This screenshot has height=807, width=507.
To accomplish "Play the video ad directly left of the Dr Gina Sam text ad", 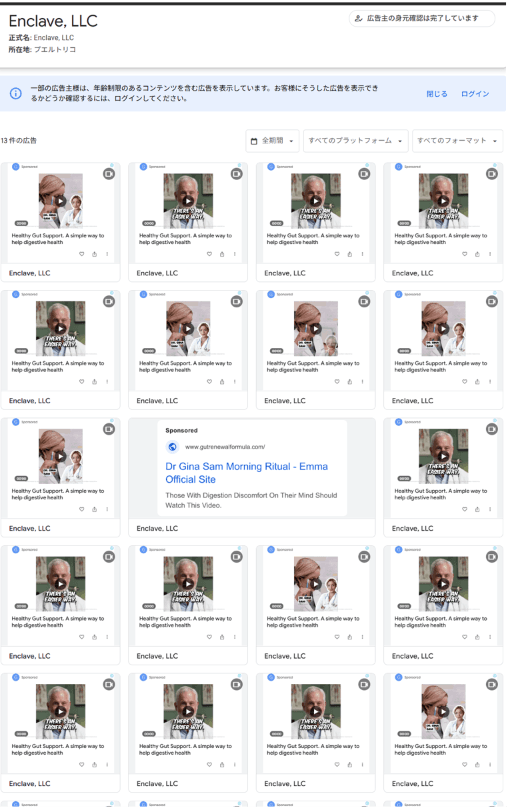I will click(60, 456).
